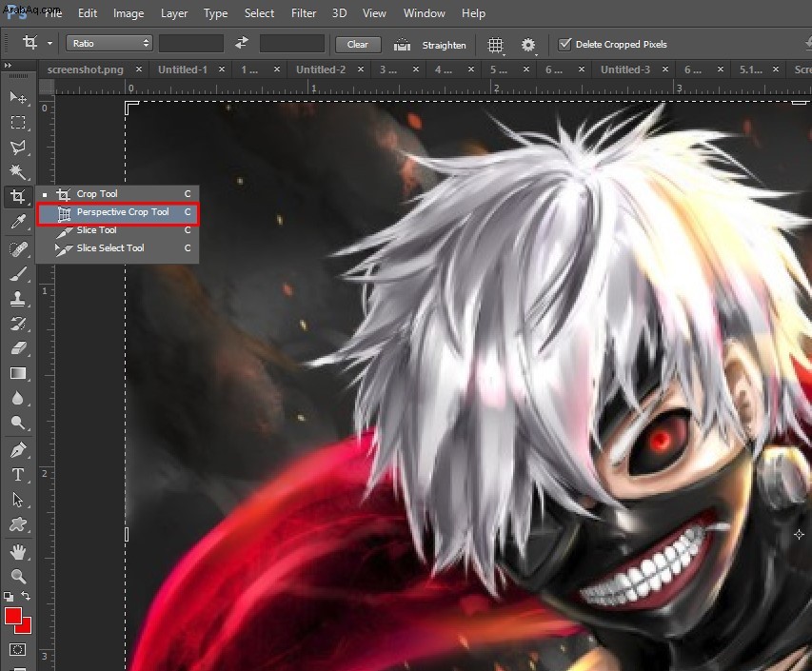The width and height of the screenshot is (812, 671).
Task: Select the Magic Wand tool
Action: [x=18, y=171]
